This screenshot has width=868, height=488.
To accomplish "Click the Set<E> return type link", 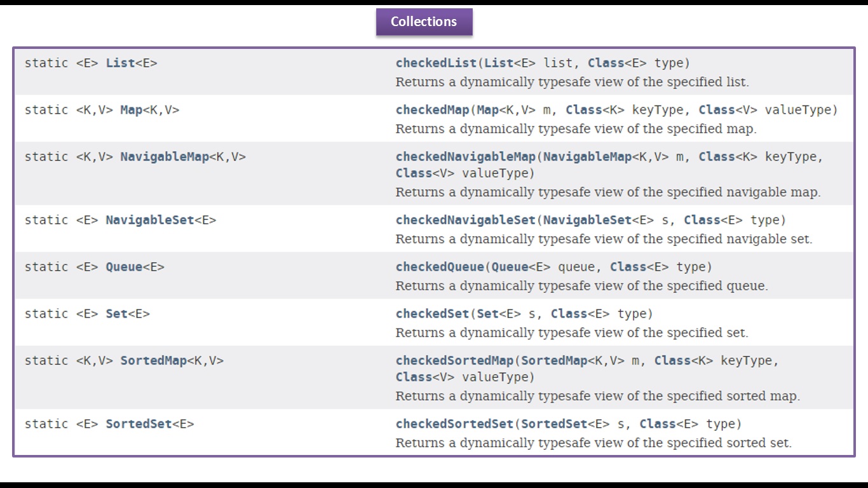I will (116, 314).
